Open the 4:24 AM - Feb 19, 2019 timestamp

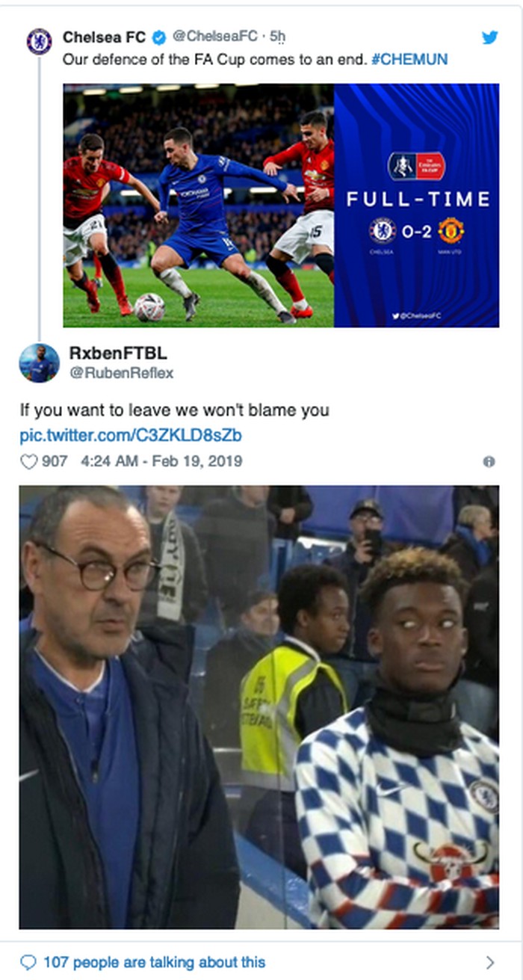pos(161,462)
